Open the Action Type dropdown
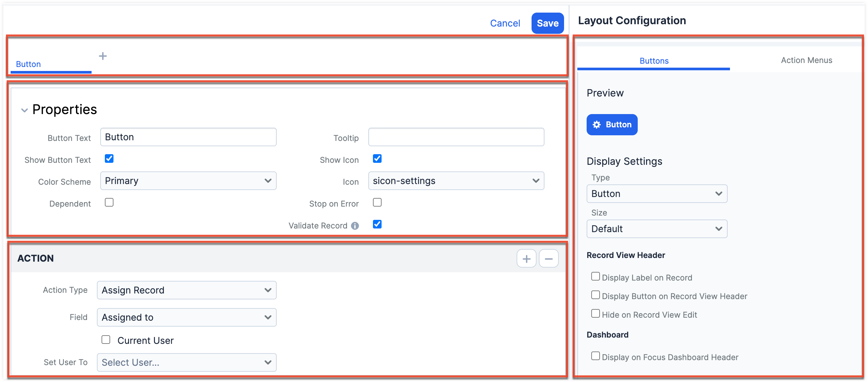The width and height of the screenshot is (868, 382). (186, 290)
